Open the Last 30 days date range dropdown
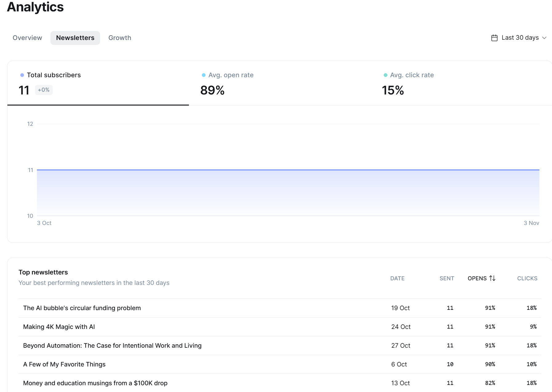The image size is (552, 392). 520,38
